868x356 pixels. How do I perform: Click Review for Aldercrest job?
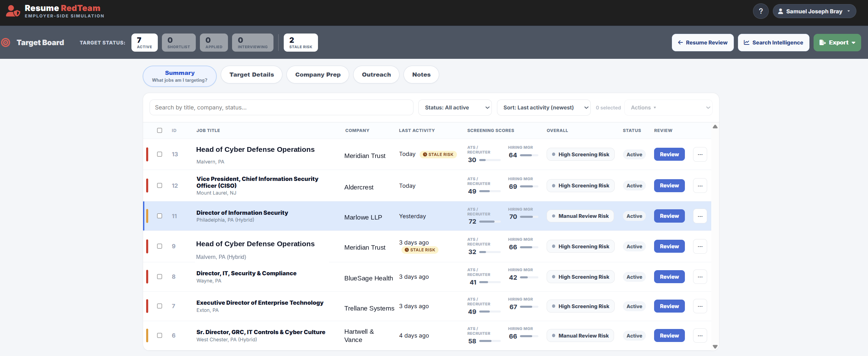669,186
